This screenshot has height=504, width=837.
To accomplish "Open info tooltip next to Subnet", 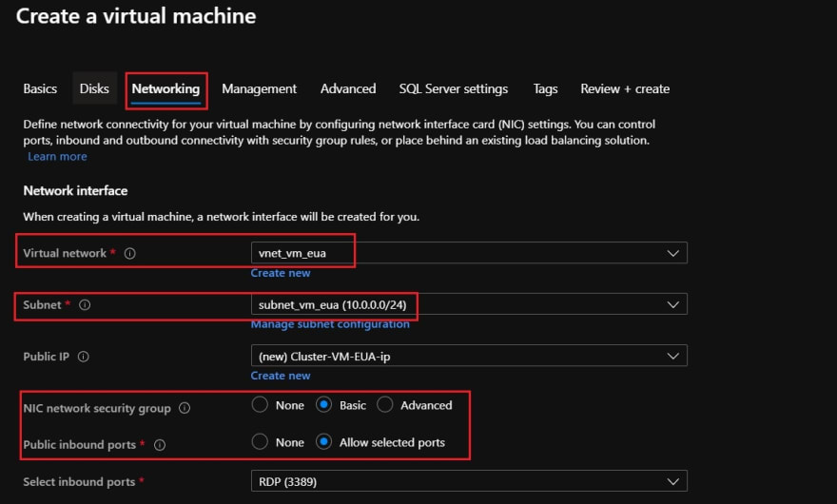I will (85, 305).
